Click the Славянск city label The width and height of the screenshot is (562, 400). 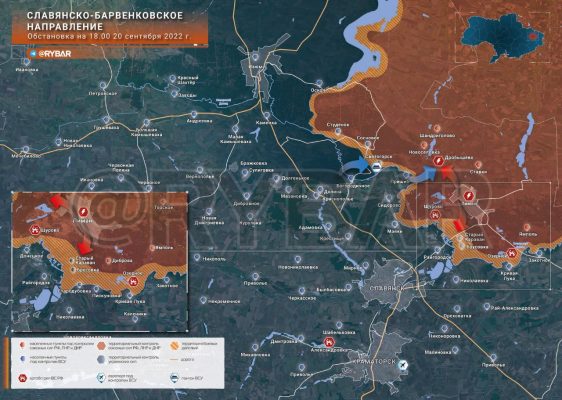coord(387,288)
